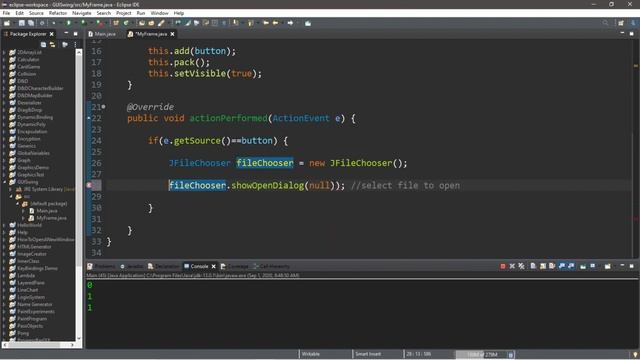Open the File menu
Image resolution: width=640 pixels, height=360 pixels.
point(6,13)
